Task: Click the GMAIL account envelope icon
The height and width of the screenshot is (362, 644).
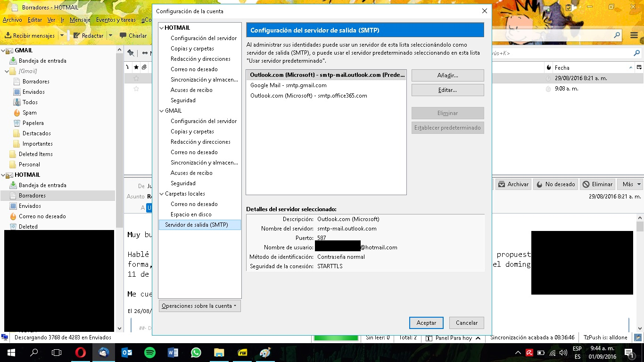Action: (9, 50)
